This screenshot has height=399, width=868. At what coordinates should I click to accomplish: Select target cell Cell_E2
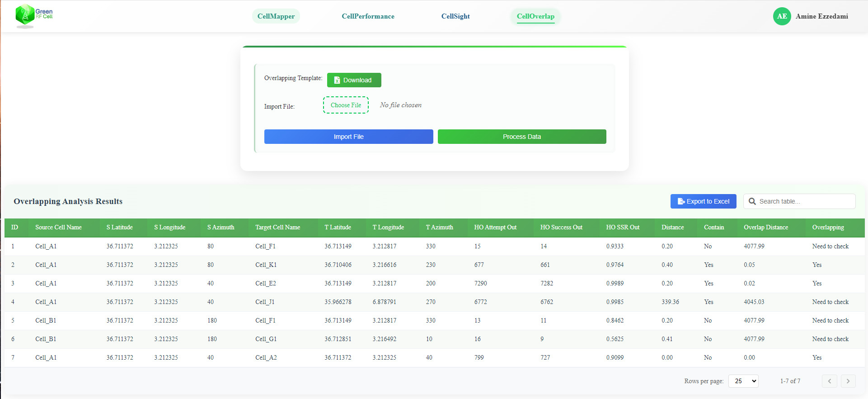[x=266, y=283]
